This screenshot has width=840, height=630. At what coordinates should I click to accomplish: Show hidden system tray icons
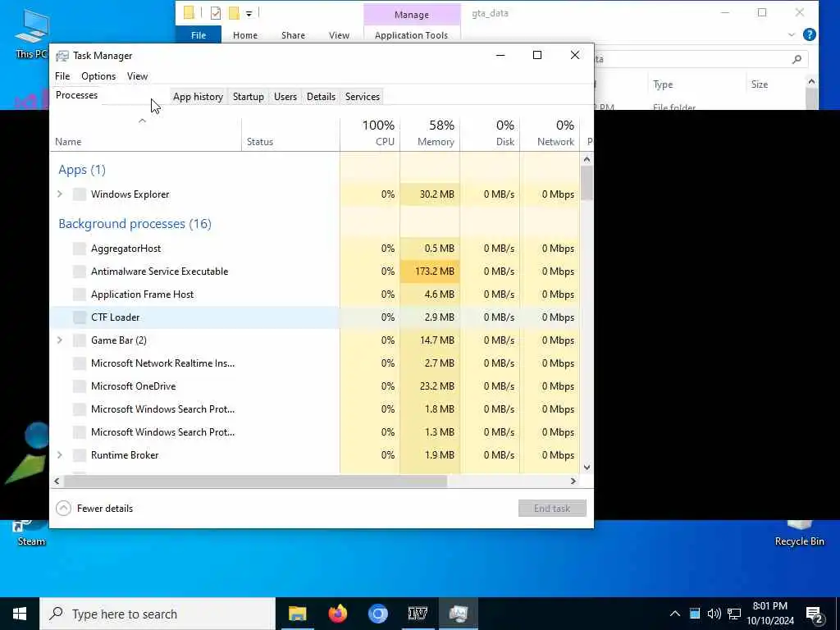point(675,614)
